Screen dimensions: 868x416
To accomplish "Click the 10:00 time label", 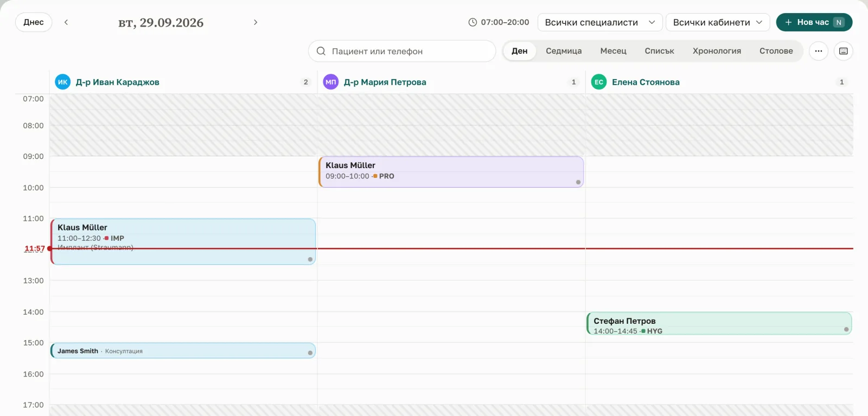I will point(33,188).
